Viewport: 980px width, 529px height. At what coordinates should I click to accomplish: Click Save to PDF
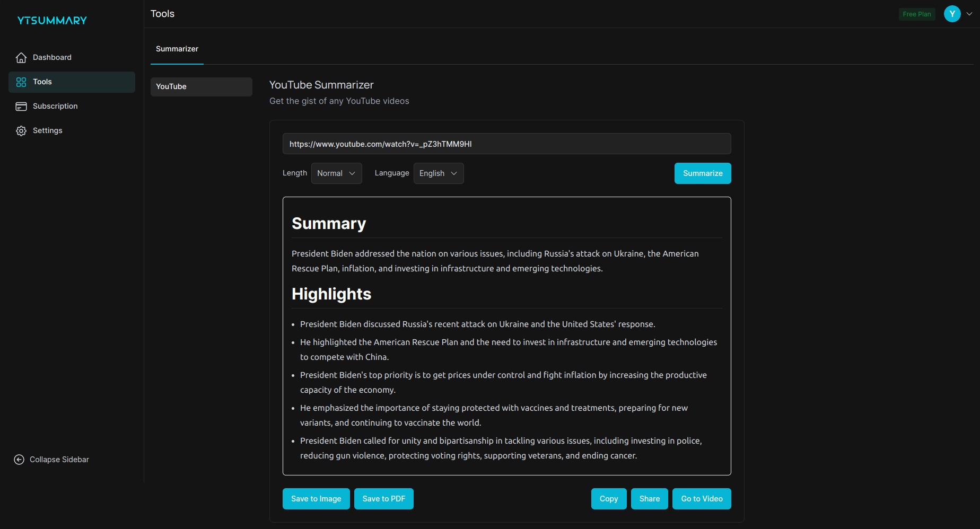coord(383,499)
